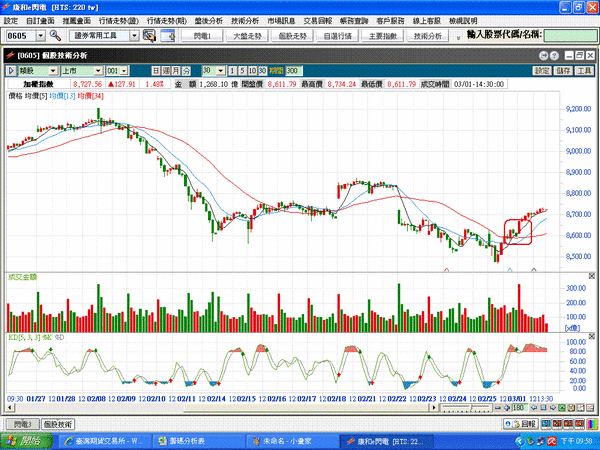
Task: Select 分 minute period toggle
Action: click(x=186, y=71)
